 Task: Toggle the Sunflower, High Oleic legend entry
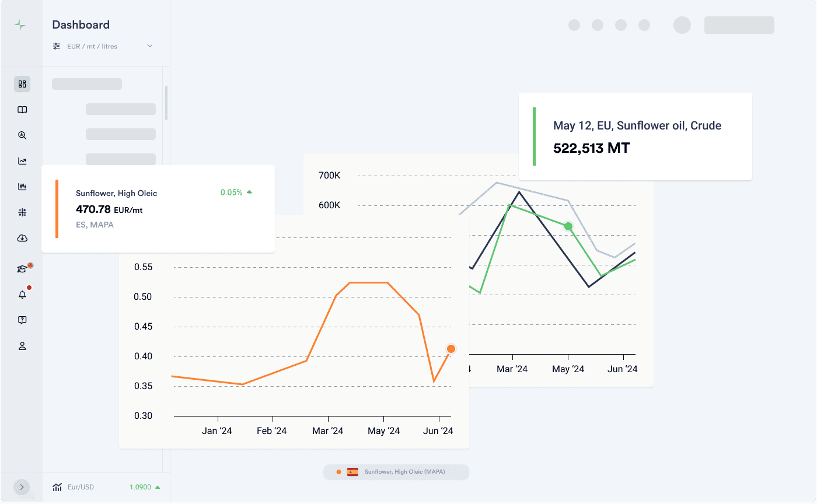pyautogui.click(x=396, y=472)
